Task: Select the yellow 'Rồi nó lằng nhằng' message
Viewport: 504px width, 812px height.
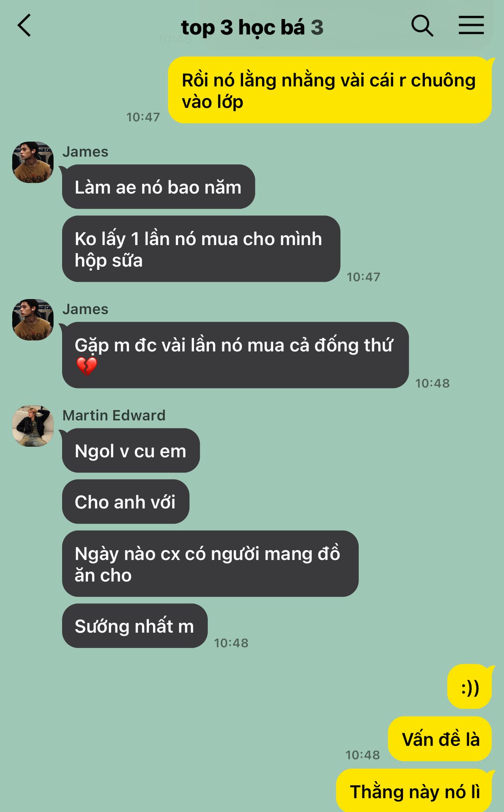Action: (x=330, y=90)
